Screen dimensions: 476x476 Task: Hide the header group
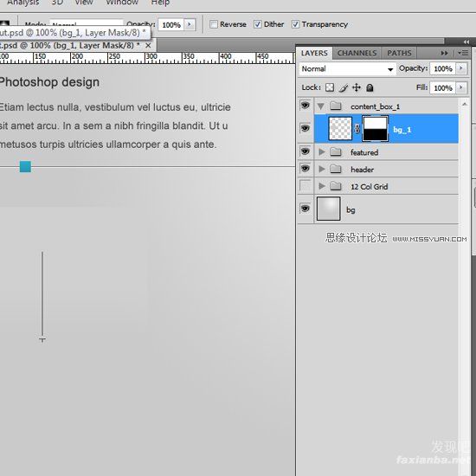pos(306,169)
